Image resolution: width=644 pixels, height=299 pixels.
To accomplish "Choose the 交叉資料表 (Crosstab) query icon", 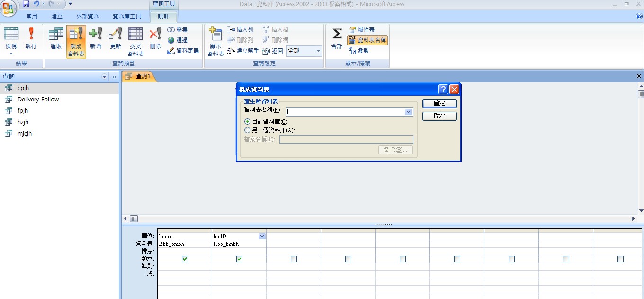I will point(135,41).
